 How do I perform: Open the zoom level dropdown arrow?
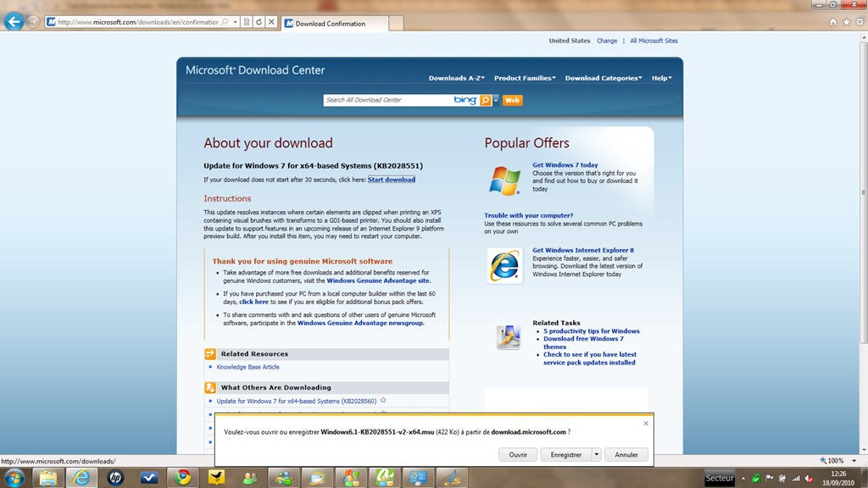click(854, 460)
